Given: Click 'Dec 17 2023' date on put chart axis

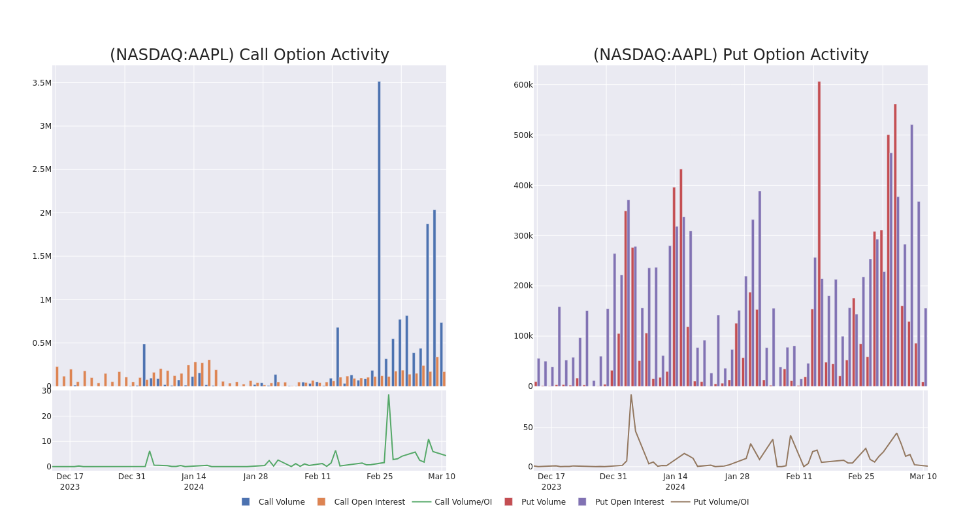Looking at the screenshot, I should (x=551, y=482).
